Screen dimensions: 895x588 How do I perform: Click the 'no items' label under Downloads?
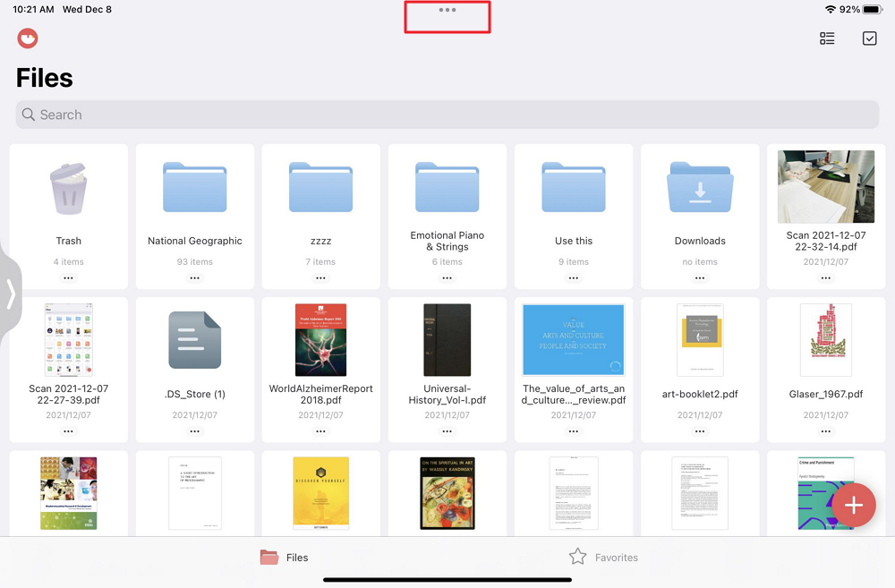click(x=700, y=262)
